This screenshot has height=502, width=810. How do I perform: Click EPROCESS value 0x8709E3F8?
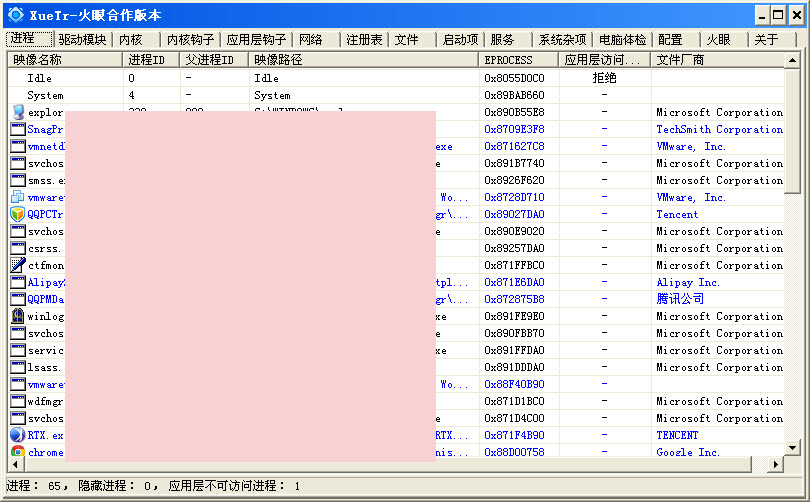click(x=515, y=129)
